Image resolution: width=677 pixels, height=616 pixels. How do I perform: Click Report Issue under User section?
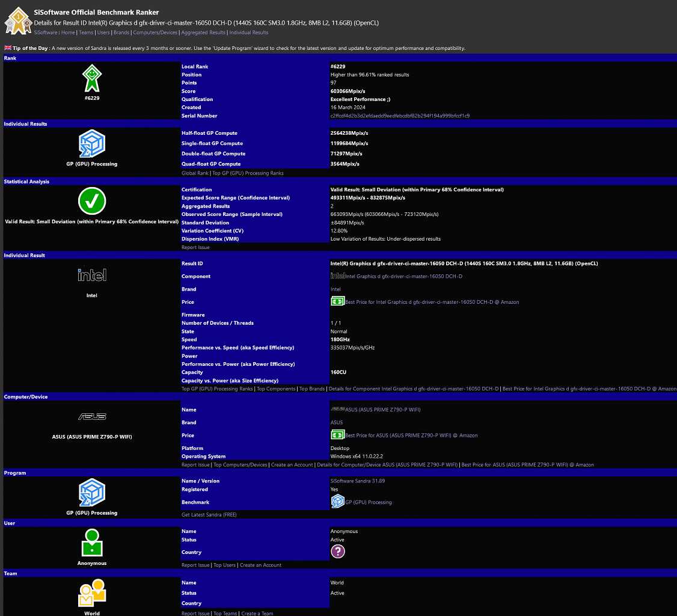195,565
